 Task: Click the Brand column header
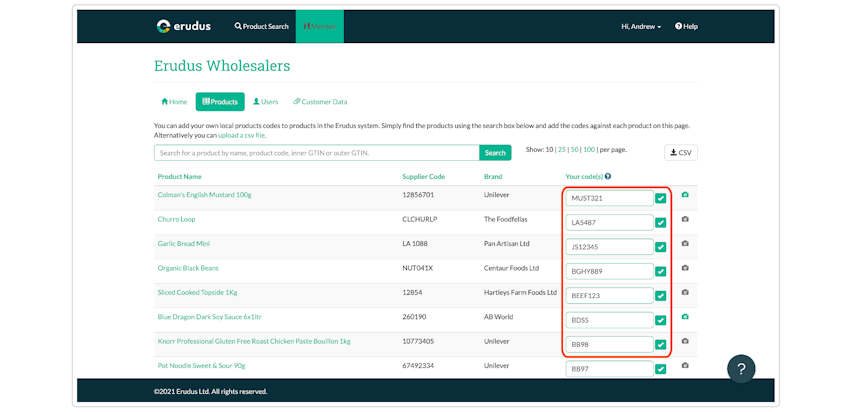[x=493, y=177]
